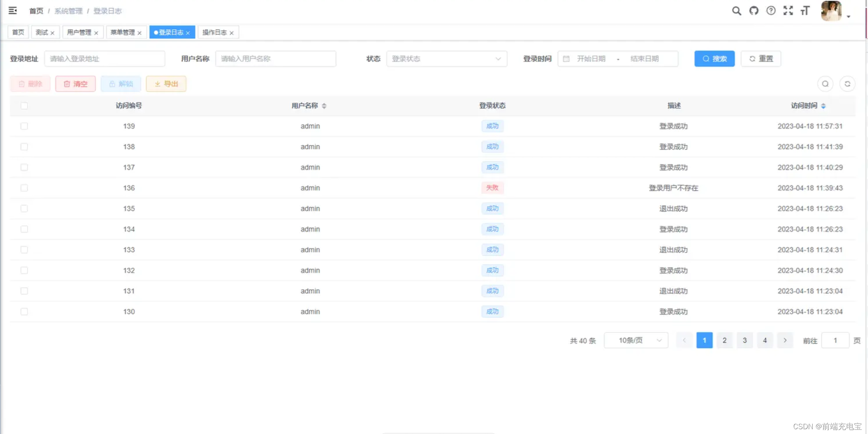Close the 用户管理 tab via its x
The image size is (868, 434).
[96, 33]
